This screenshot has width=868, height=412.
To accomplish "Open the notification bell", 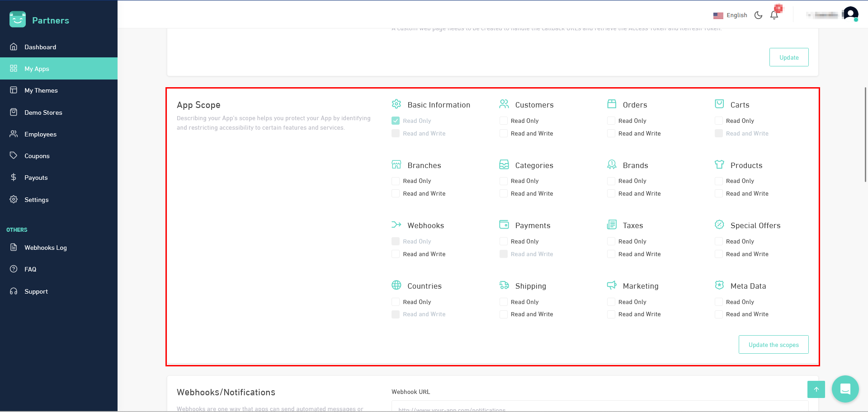I will 774,15.
